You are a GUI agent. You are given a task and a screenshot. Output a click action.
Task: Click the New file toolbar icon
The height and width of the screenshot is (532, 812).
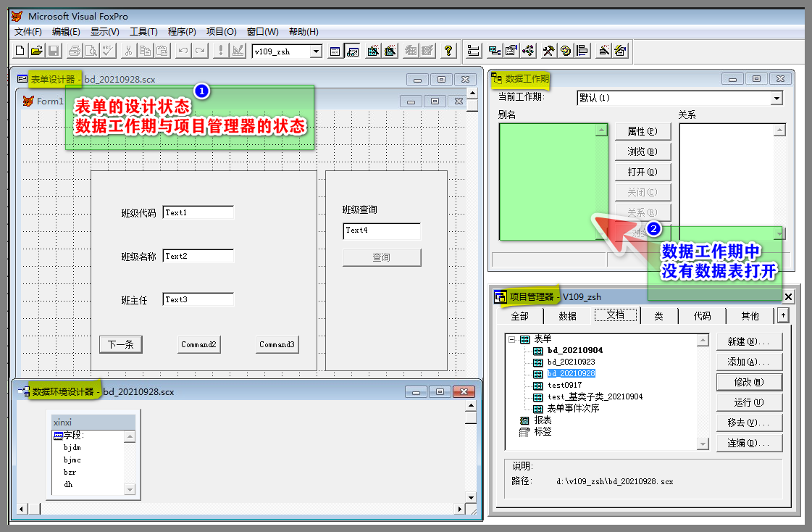(20, 51)
